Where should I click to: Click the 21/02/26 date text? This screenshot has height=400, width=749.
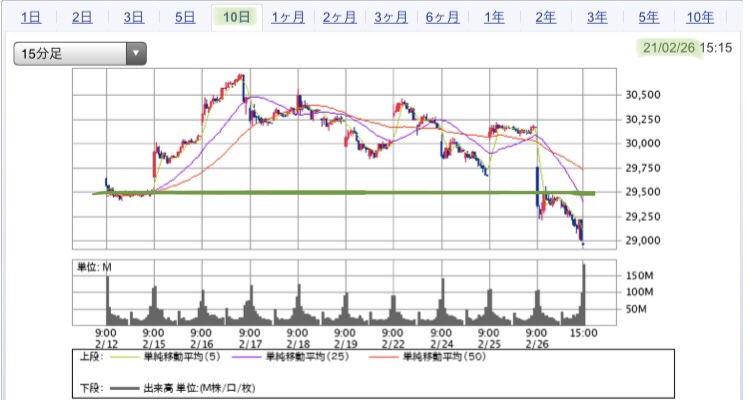coord(670,48)
